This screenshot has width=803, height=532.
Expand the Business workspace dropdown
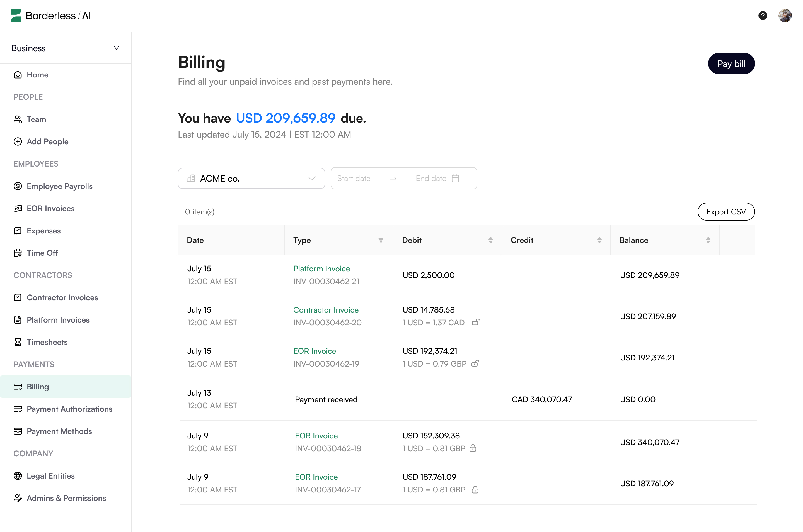[x=116, y=48]
